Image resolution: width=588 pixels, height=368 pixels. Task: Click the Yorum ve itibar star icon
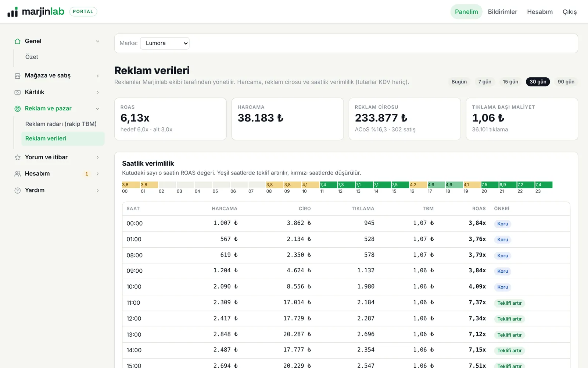(x=17, y=158)
